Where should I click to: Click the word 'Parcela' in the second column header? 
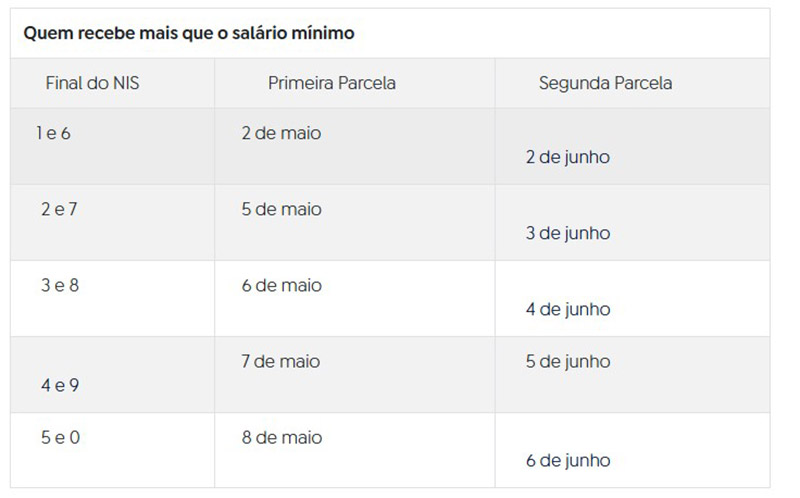click(365, 84)
